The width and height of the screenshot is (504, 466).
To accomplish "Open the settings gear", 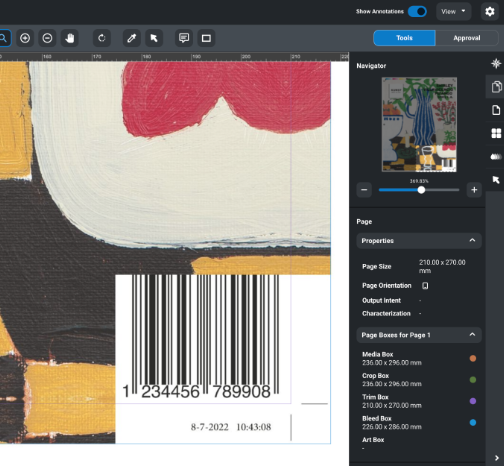I will (489, 12).
